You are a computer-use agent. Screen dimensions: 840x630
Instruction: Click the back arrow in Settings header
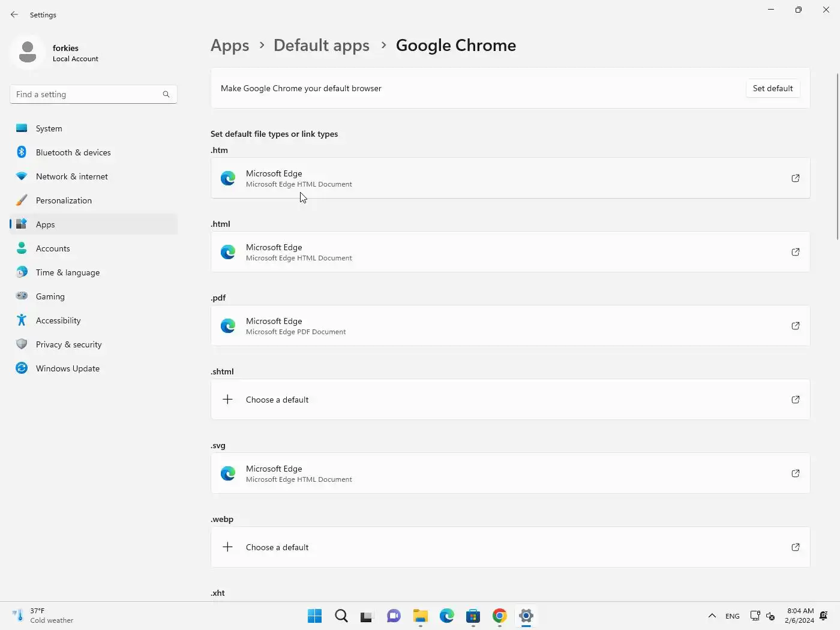pos(14,14)
